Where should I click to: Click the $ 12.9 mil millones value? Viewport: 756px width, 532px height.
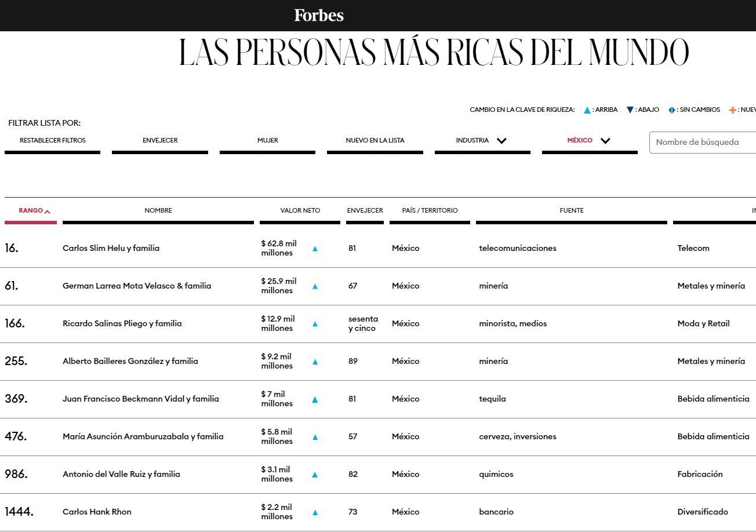click(x=278, y=323)
